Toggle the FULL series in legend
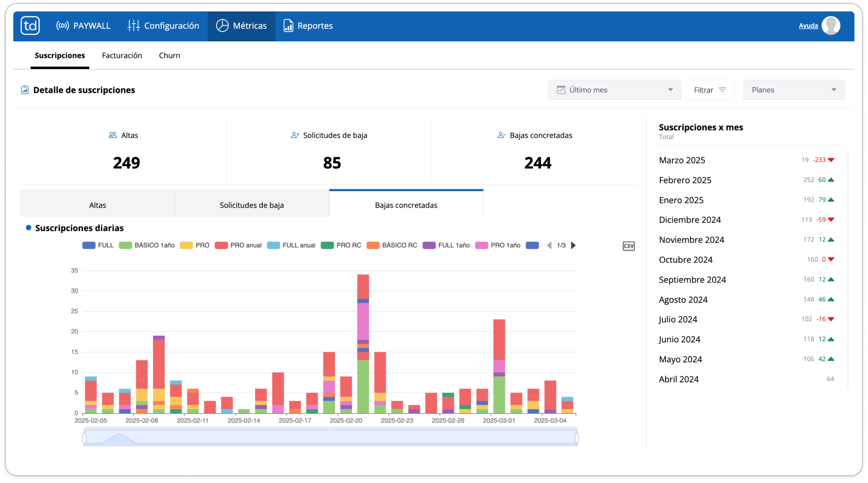This screenshot has width=868, height=483. (x=98, y=245)
